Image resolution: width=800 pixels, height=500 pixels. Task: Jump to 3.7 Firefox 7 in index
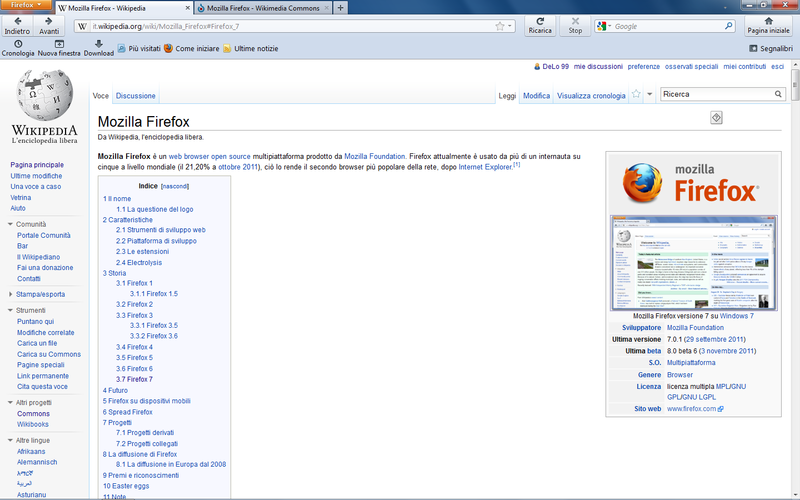click(134, 379)
